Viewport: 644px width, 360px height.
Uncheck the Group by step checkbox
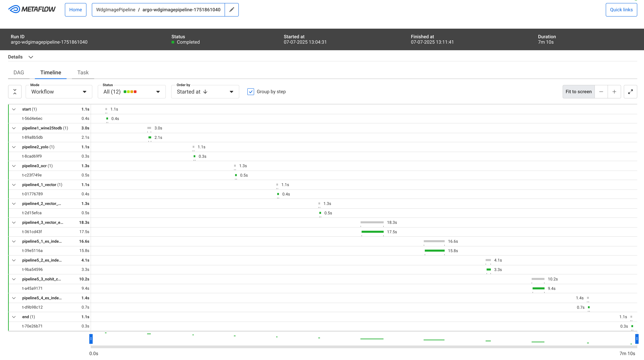click(x=251, y=92)
